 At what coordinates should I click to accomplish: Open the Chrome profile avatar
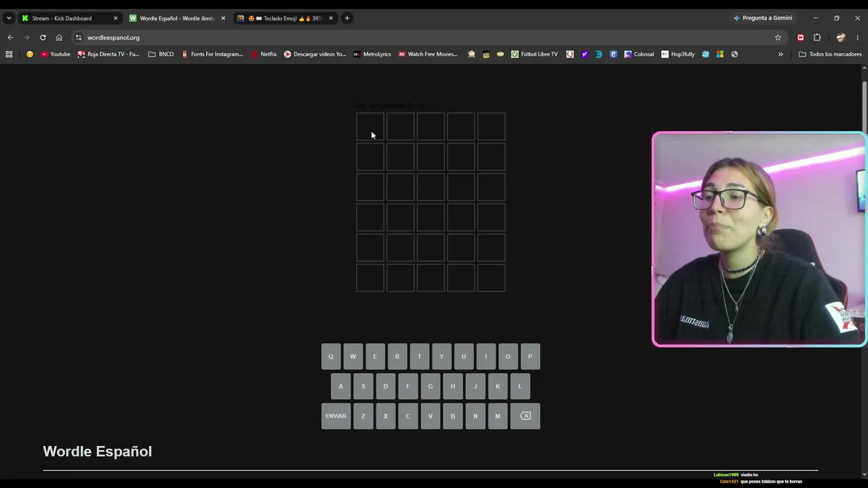tap(841, 37)
